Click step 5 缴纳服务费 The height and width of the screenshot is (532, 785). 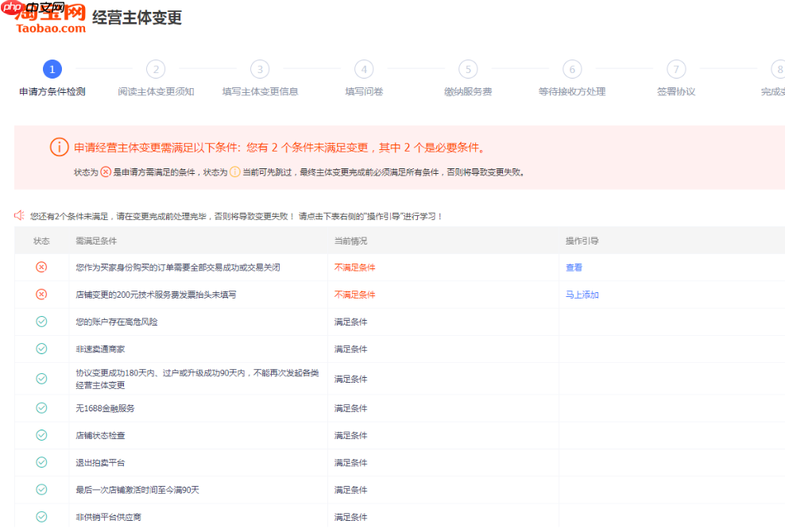(468, 70)
